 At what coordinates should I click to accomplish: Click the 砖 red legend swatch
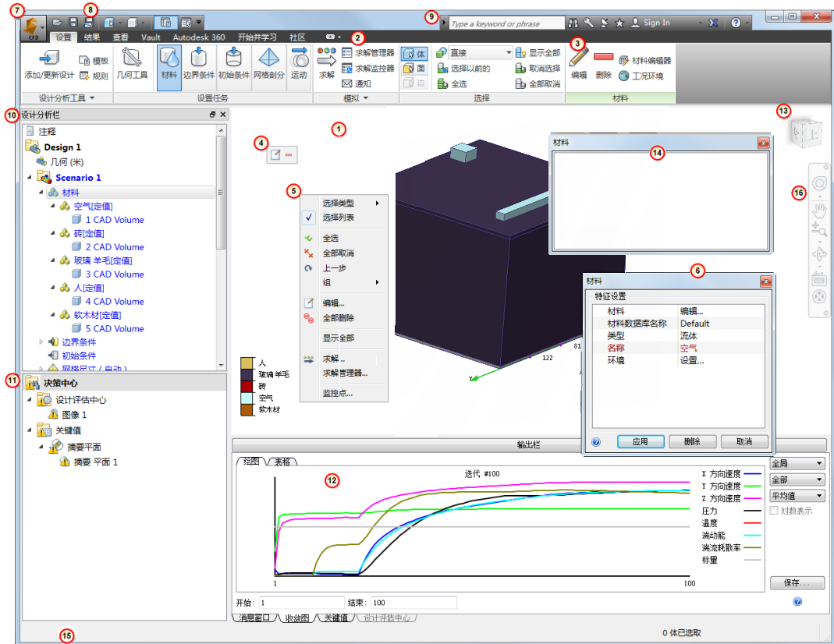click(x=247, y=386)
